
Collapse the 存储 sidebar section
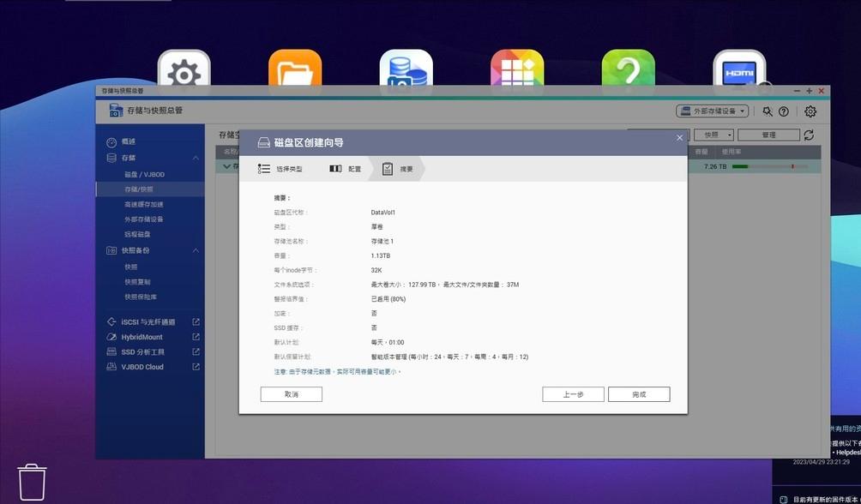tap(196, 157)
